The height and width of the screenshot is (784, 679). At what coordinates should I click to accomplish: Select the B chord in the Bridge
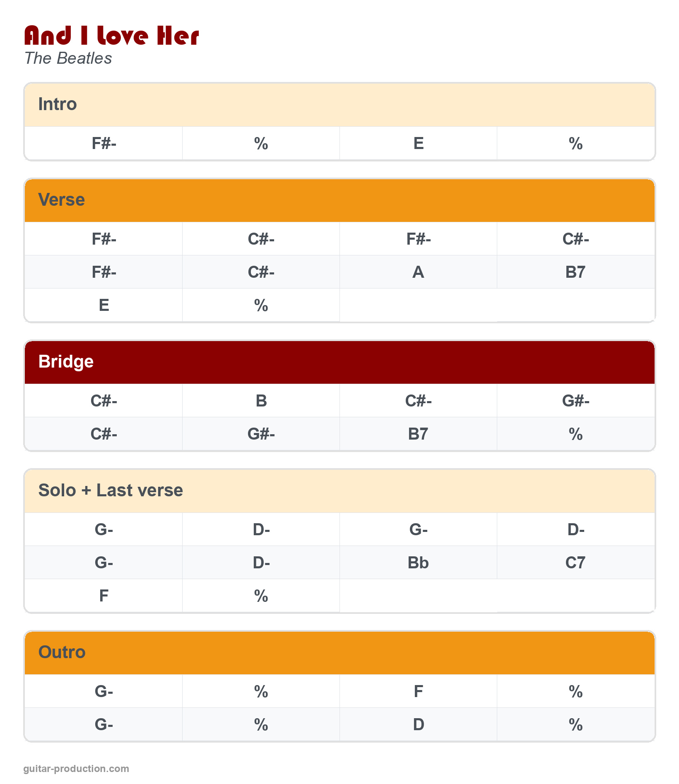point(261,401)
